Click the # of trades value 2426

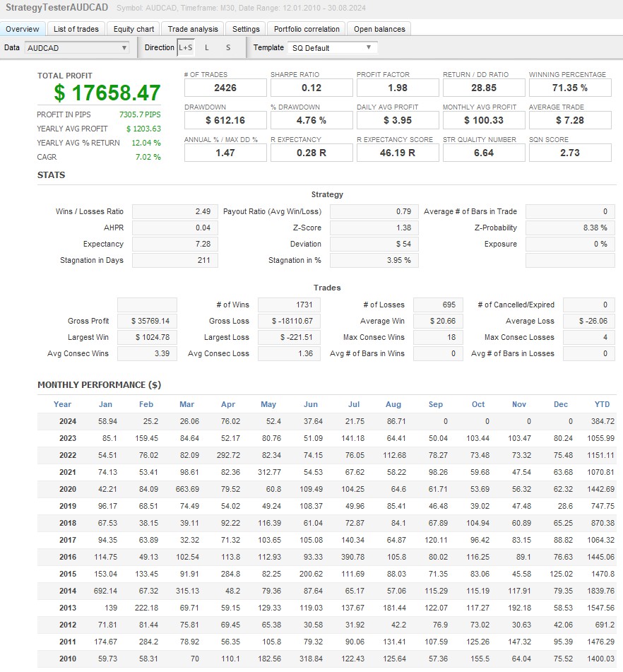[225, 88]
